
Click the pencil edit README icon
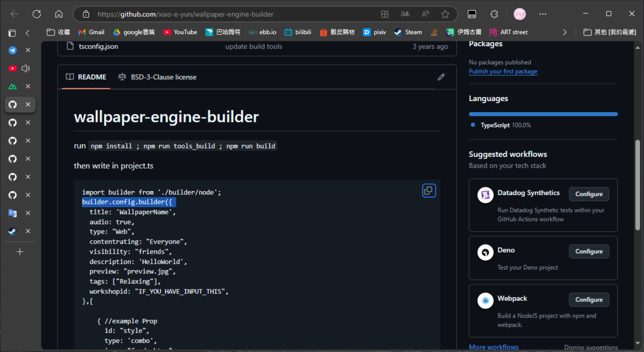[x=441, y=77]
